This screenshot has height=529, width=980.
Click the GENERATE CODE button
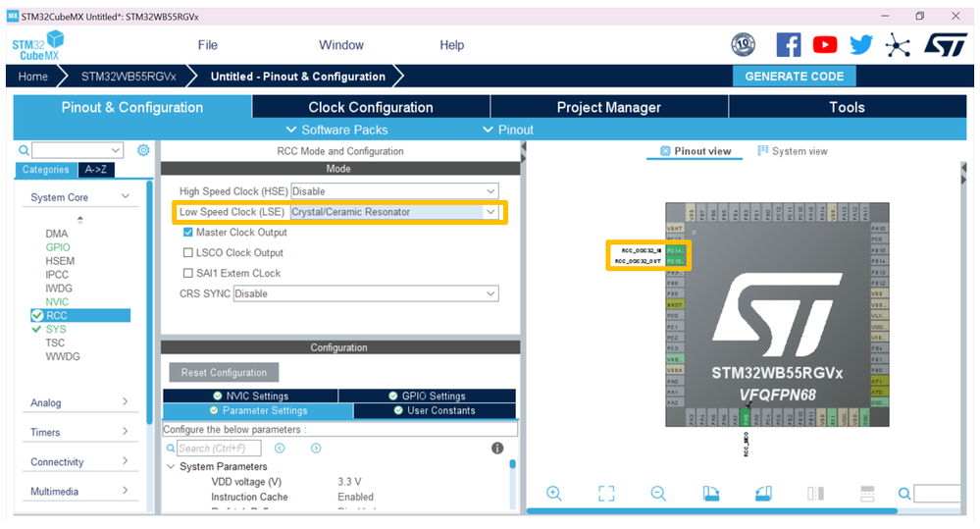[x=794, y=77]
